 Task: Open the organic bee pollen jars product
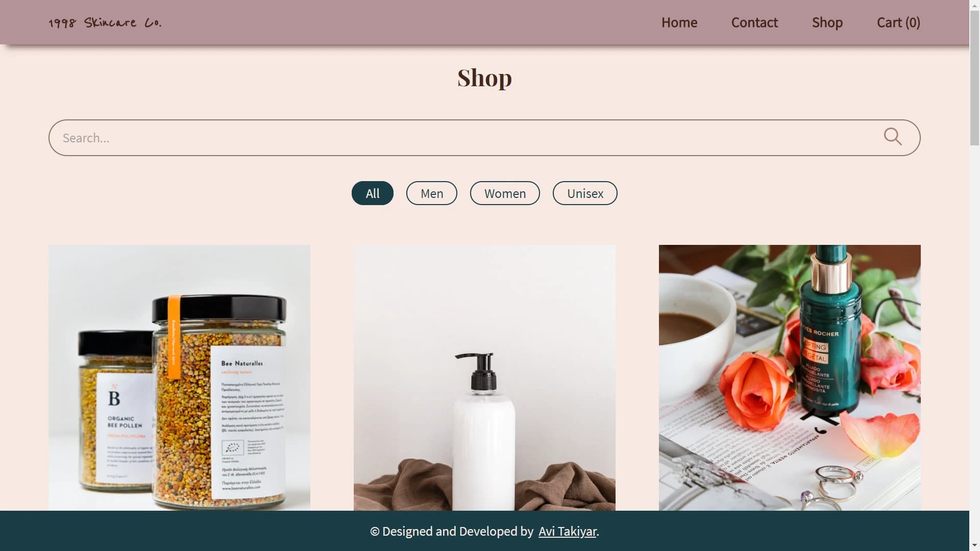(x=179, y=378)
